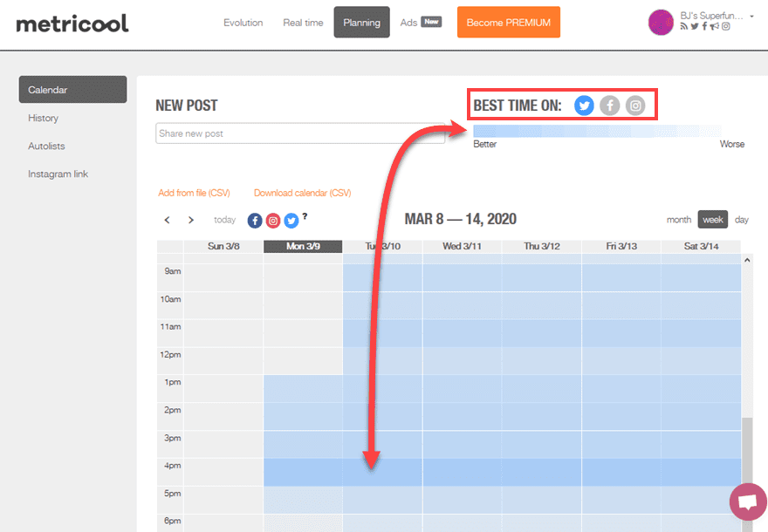Open the chat support bubble
This screenshot has height=532, width=768.
tap(748, 501)
